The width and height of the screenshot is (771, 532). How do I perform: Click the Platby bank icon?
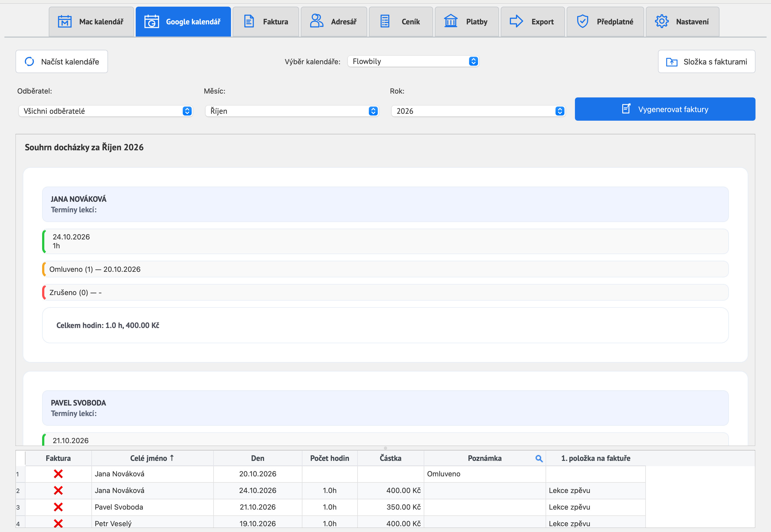[451, 21]
